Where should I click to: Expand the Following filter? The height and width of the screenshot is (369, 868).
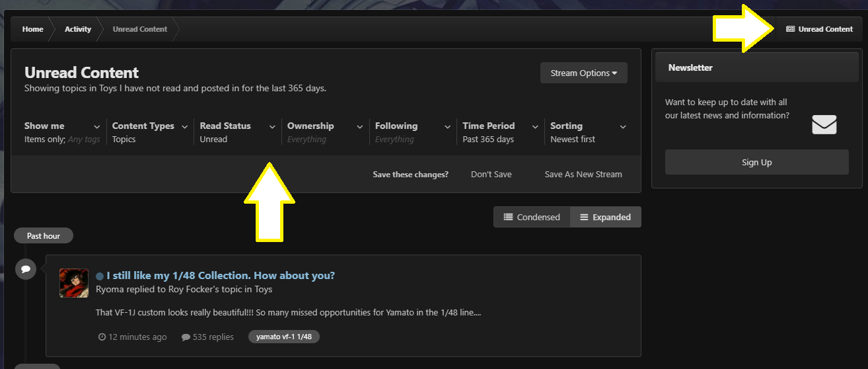(413, 132)
